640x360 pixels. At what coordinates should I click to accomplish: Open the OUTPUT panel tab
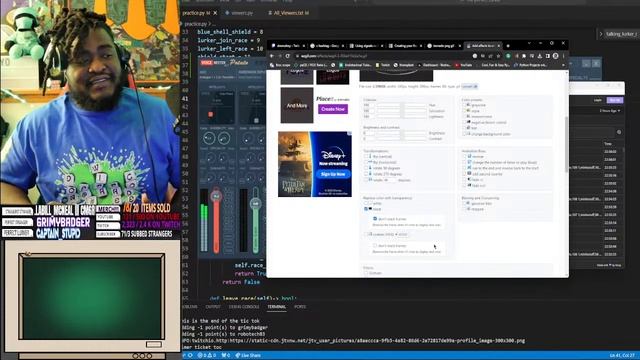pos(213,307)
